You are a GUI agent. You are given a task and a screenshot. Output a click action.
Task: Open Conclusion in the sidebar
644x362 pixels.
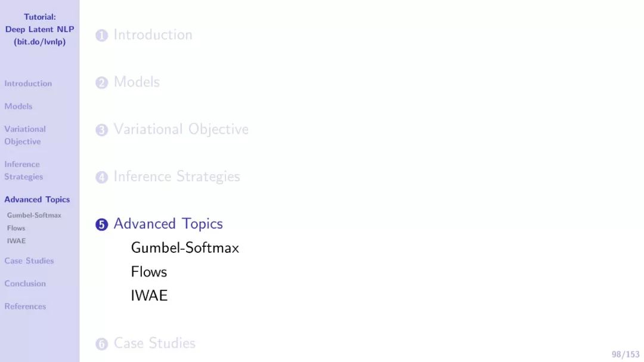[25, 283]
